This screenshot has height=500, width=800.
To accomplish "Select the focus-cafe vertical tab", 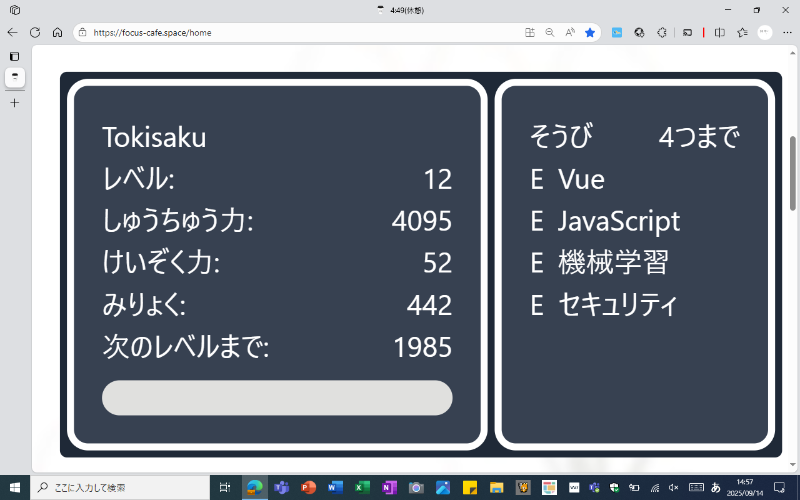I will point(15,78).
